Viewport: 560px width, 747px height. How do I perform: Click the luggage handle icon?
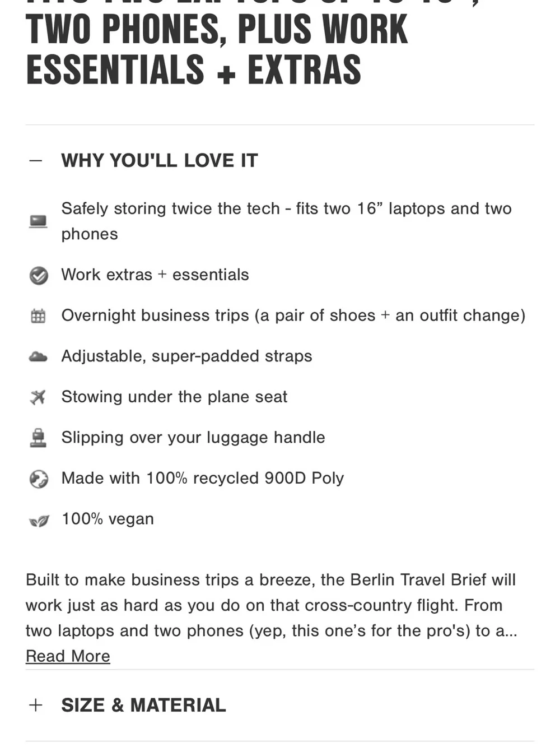38,438
